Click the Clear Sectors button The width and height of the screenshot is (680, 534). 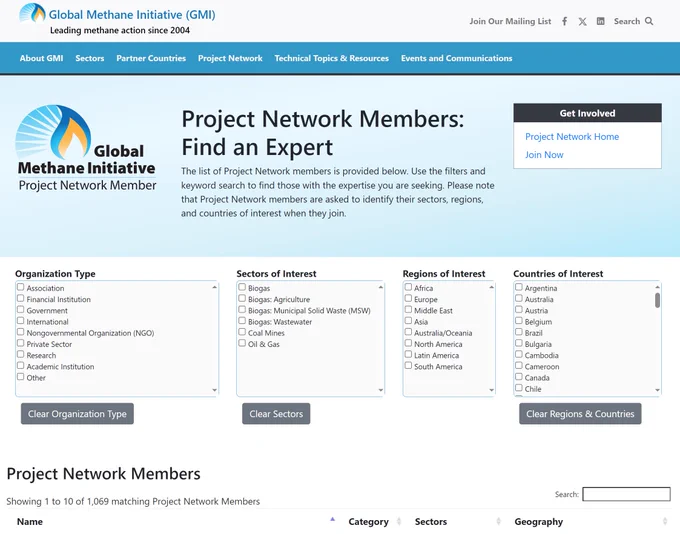[x=276, y=414]
